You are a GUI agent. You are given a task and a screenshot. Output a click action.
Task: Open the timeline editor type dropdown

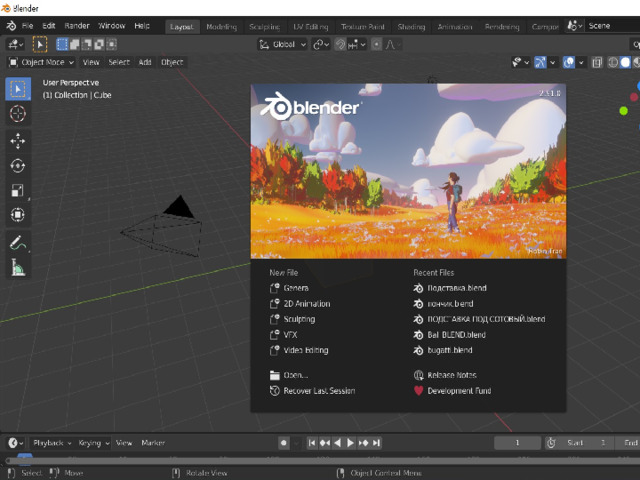coord(16,443)
